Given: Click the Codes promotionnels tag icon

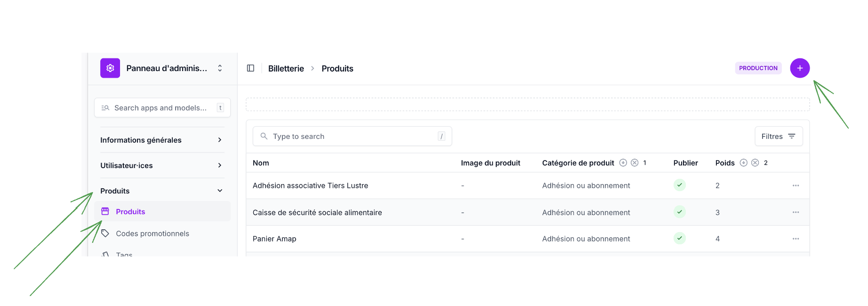Looking at the screenshot, I should (x=105, y=234).
